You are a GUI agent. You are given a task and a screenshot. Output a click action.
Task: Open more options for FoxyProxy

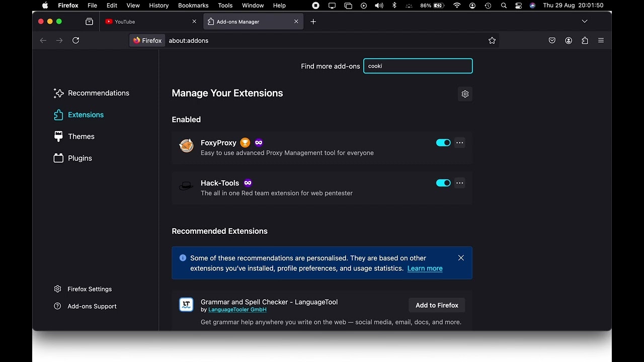click(x=459, y=143)
